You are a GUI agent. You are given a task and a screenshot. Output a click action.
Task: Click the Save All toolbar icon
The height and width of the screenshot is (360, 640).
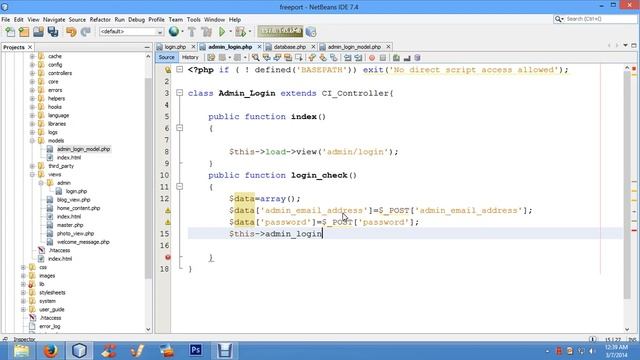[53, 32]
